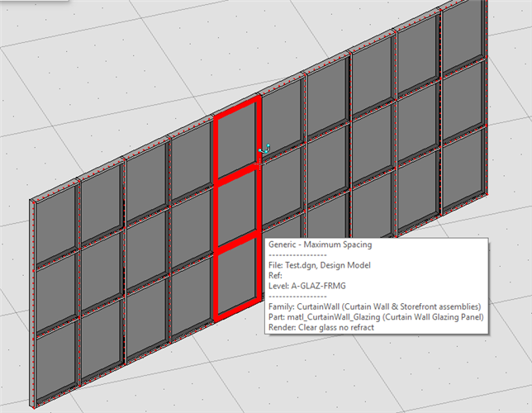
Task: Click the "Generic - Maximum Spacing" tooltip heading
Action: click(320, 244)
